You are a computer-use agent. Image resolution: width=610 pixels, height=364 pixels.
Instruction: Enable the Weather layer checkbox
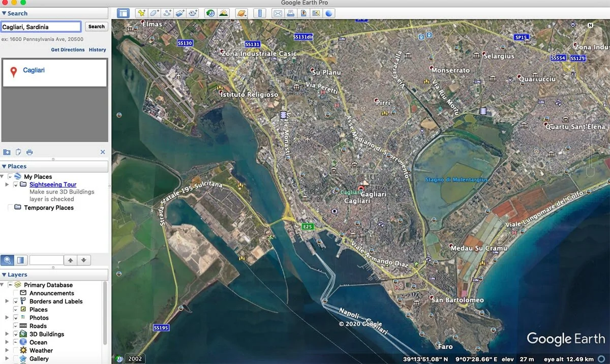(16, 350)
